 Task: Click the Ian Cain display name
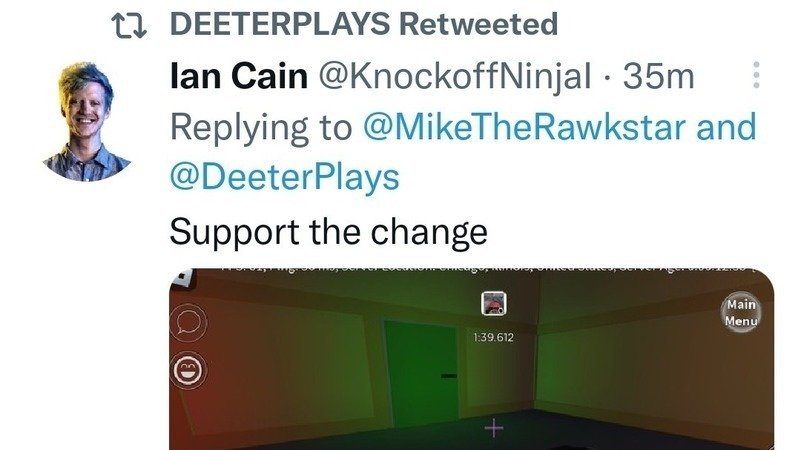[x=238, y=76]
